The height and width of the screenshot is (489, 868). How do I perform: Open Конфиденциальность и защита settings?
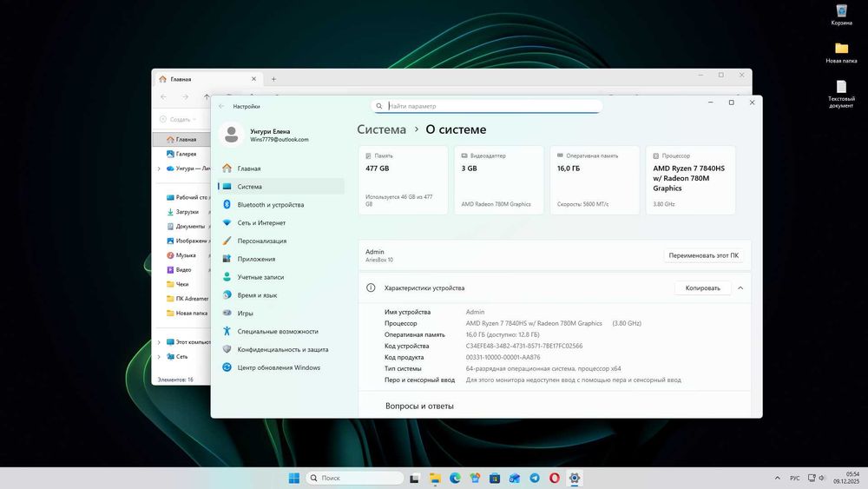pyautogui.click(x=280, y=349)
